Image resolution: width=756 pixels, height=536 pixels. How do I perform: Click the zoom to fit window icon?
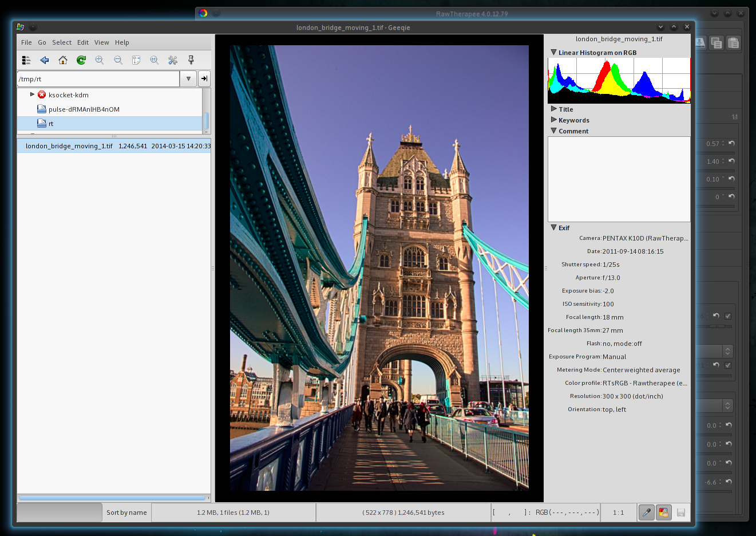click(x=136, y=60)
